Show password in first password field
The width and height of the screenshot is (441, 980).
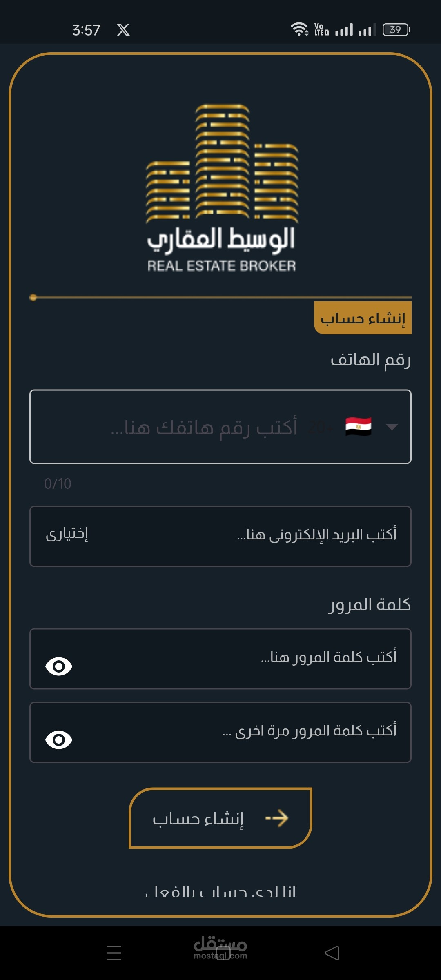click(x=59, y=666)
